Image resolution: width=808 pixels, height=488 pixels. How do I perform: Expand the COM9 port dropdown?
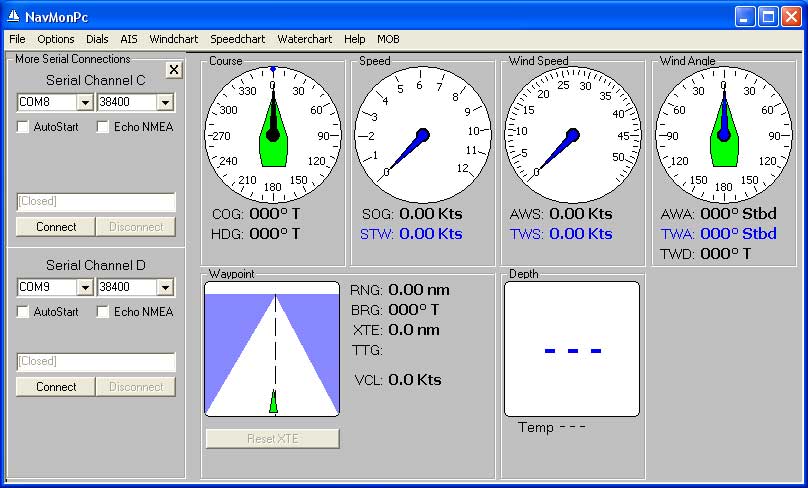click(x=85, y=287)
